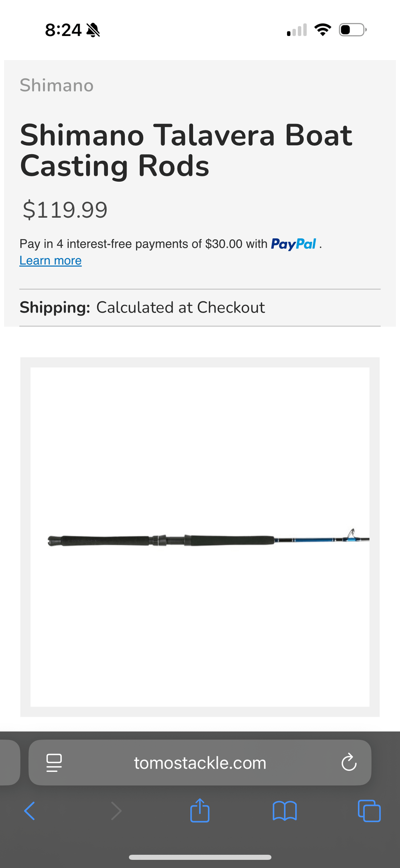Tap the PayPal logo
This screenshot has width=400, height=868.
[293, 244]
